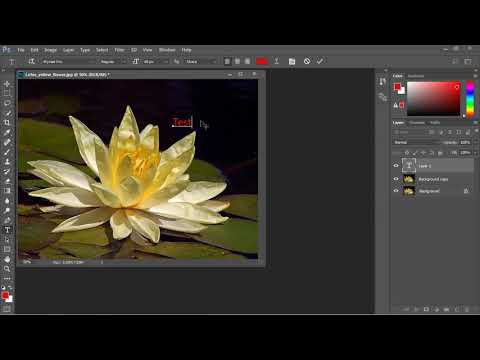Open the Create Warped Text dialog

point(277,61)
